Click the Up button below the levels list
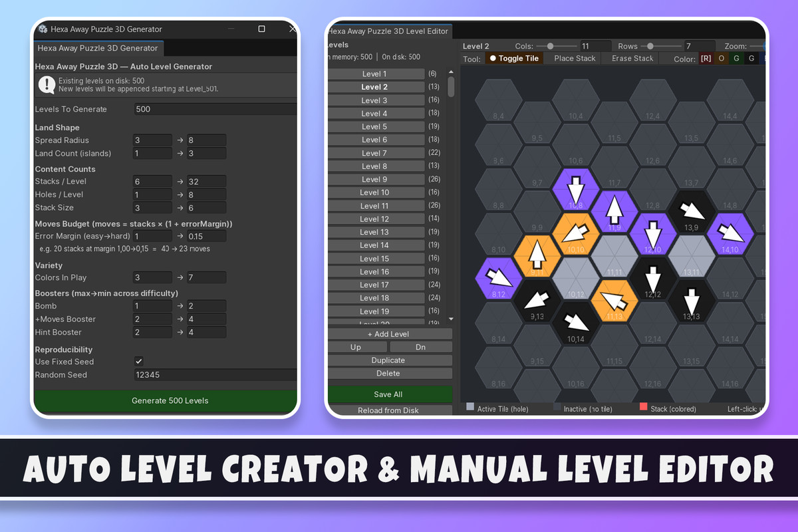 tap(356, 347)
